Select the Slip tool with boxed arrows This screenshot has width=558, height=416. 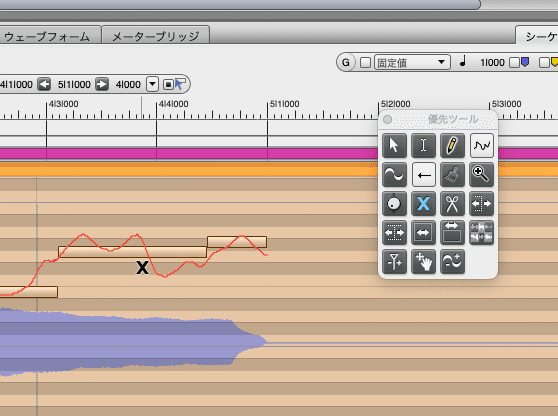point(423,233)
